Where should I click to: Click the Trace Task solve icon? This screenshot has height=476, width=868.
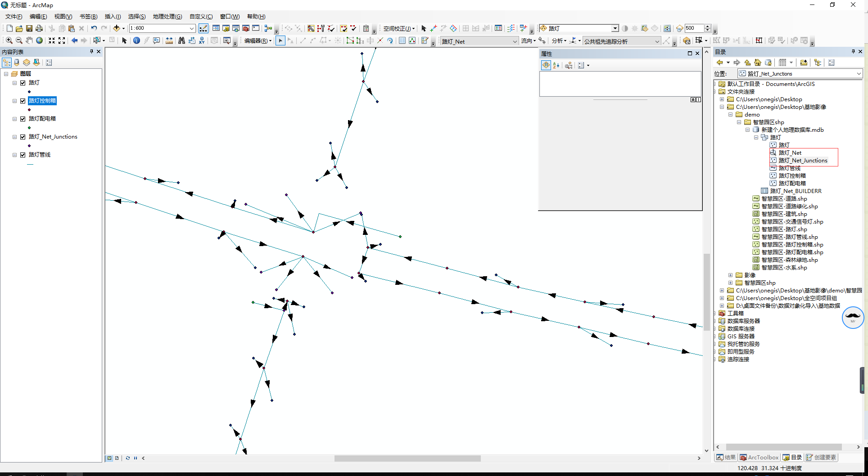click(666, 41)
